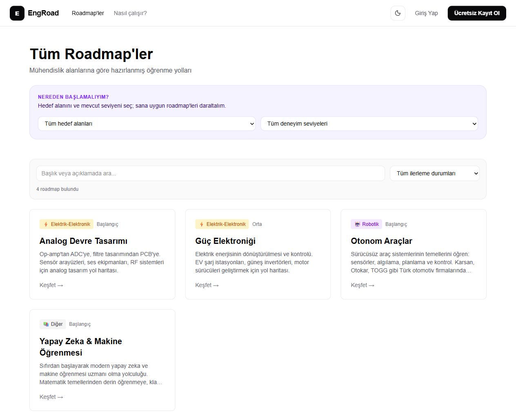This screenshot has height=420, width=516.
Task: Click the Yapay Zeka card description text
Action: 101,374
